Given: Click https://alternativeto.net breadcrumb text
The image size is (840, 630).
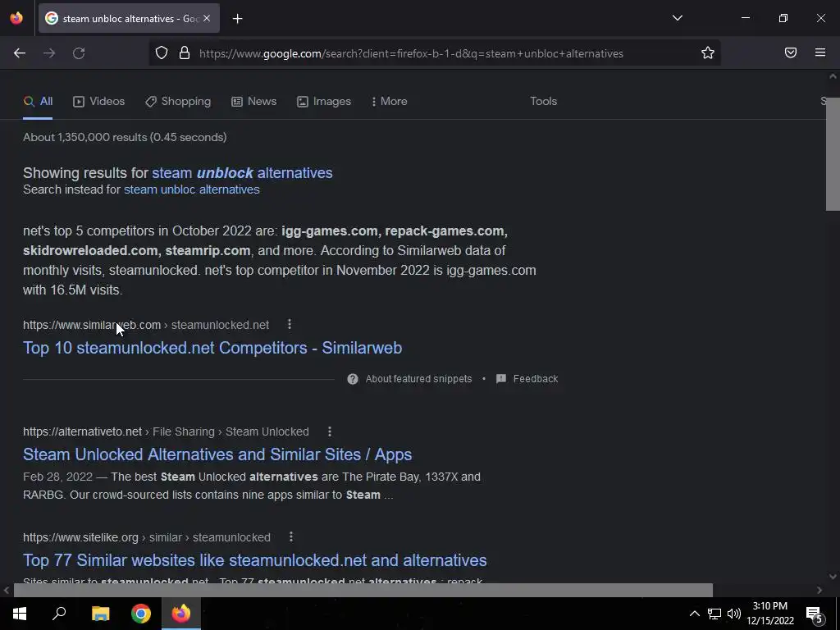Looking at the screenshot, I should coord(83,431).
